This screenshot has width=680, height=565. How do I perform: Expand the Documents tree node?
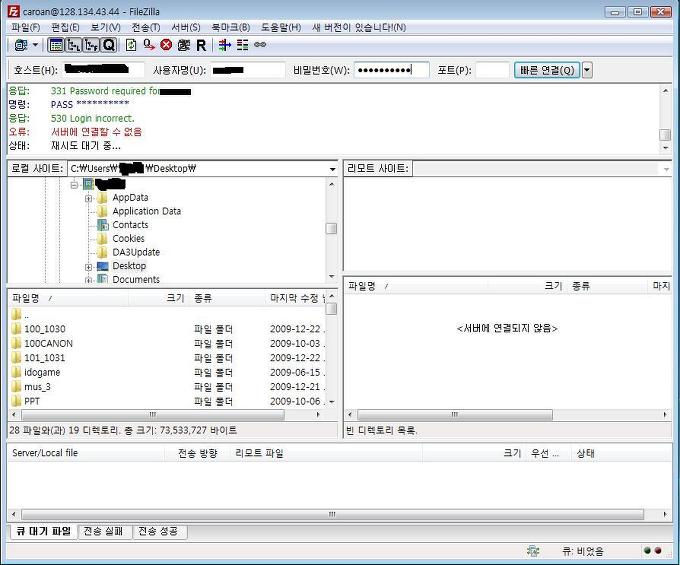pos(88,280)
